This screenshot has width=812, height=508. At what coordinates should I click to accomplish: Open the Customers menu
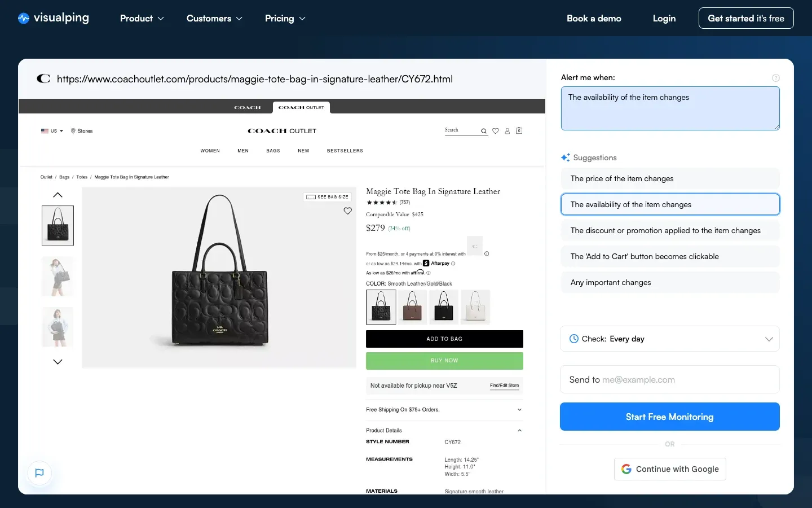[214, 19]
